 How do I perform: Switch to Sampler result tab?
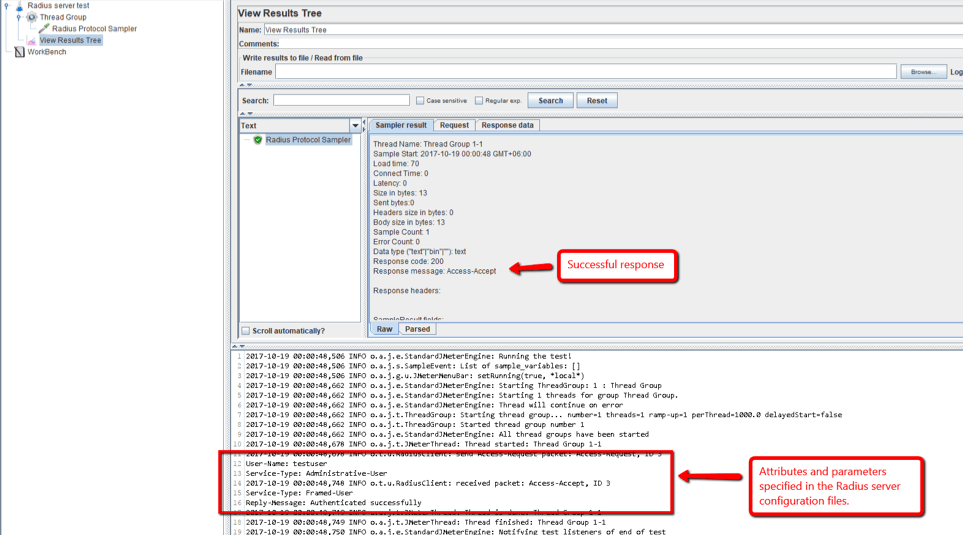coord(400,125)
